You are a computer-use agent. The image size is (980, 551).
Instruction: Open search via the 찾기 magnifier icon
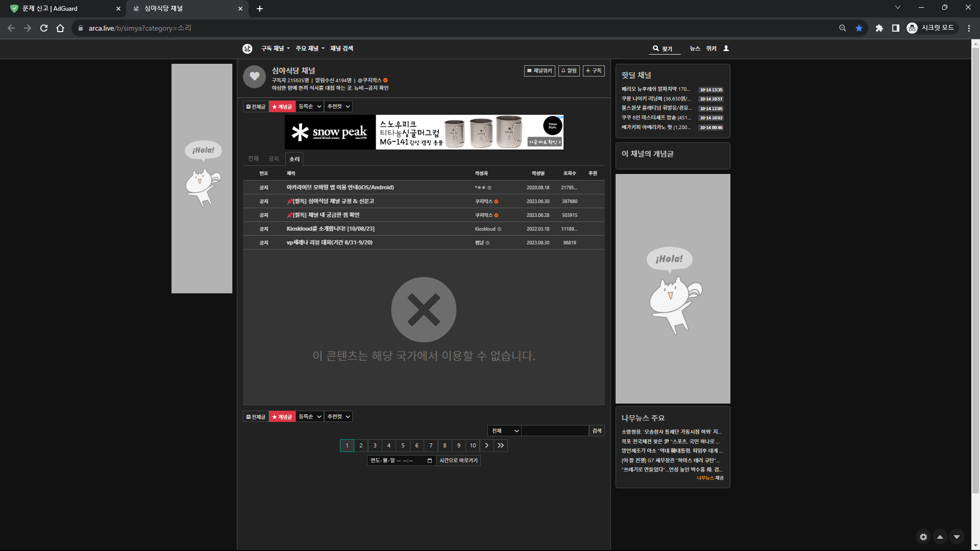(656, 48)
